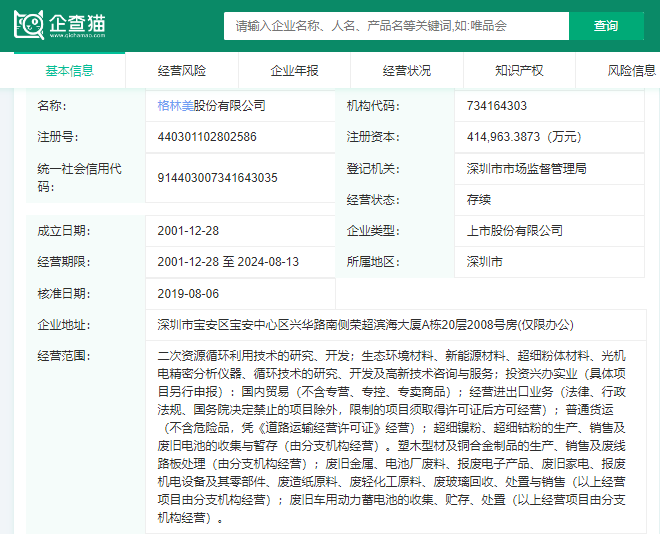Screen dimensions: 660x534
Task: Click the 注册号 field label
Action: tap(58, 137)
